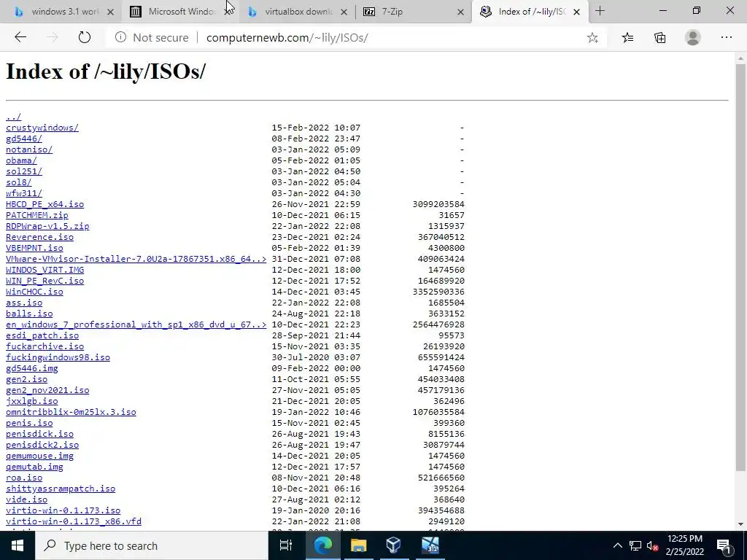Image resolution: width=747 pixels, height=560 pixels.
Task: Download VBEMPNT.iso
Action: pyautogui.click(x=34, y=248)
